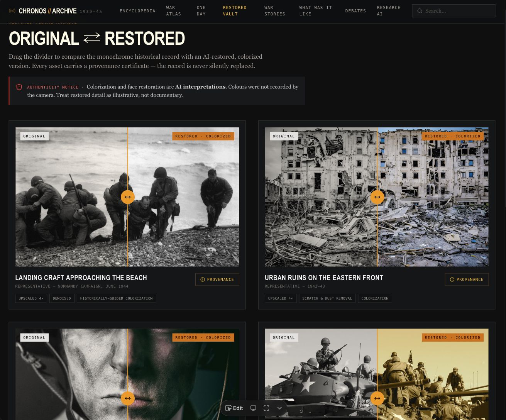Click the Scratch & Dust Removal tag
506x420 pixels.
tap(327, 298)
